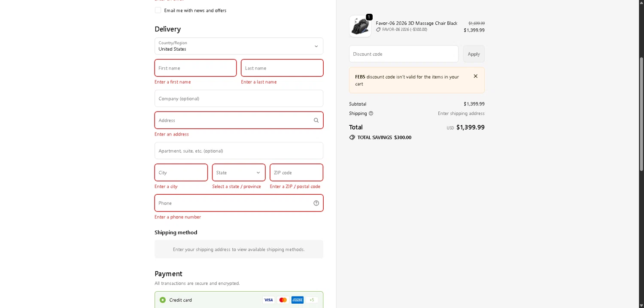Screen dimensions: 644x308
Task: Click 'All transactions are secure and encrypted' text
Action: [197, 284]
